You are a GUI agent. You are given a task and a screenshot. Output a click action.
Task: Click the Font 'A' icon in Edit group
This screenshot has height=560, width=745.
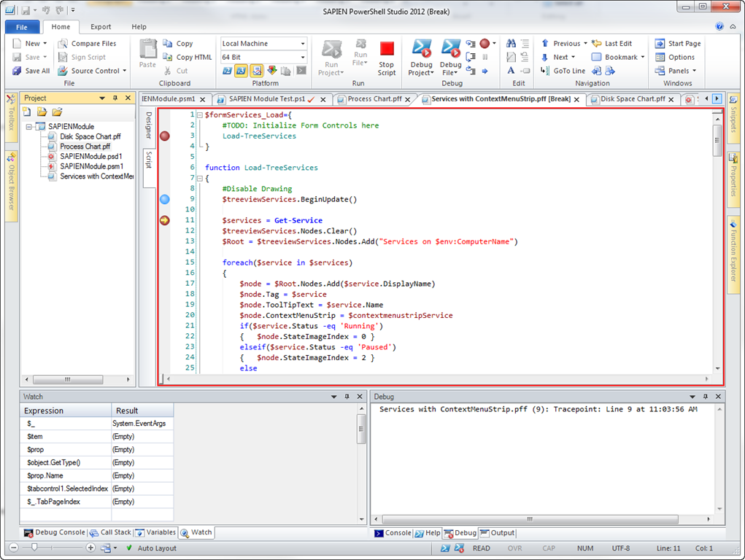(511, 70)
